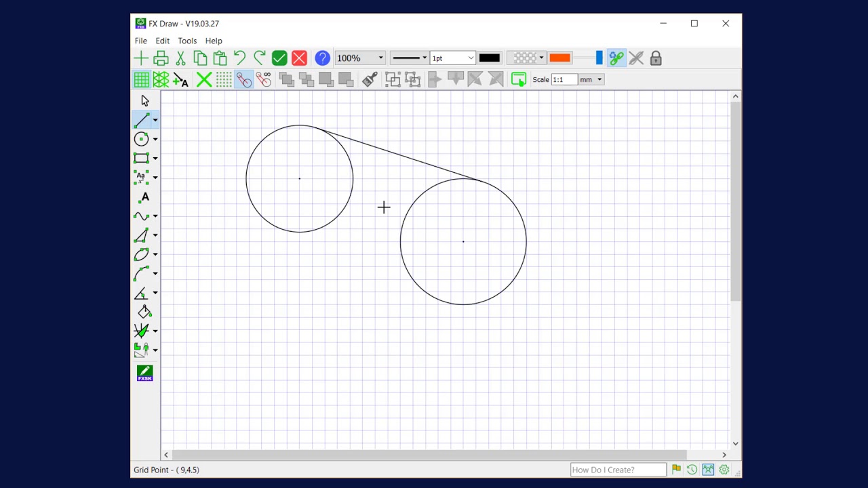Toggle the square grid display
The image size is (868, 488).
pos(141,80)
